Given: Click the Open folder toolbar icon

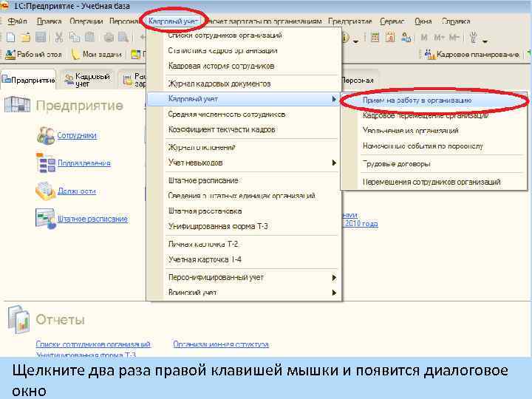Looking at the screenshot, I should coord(25,38).
